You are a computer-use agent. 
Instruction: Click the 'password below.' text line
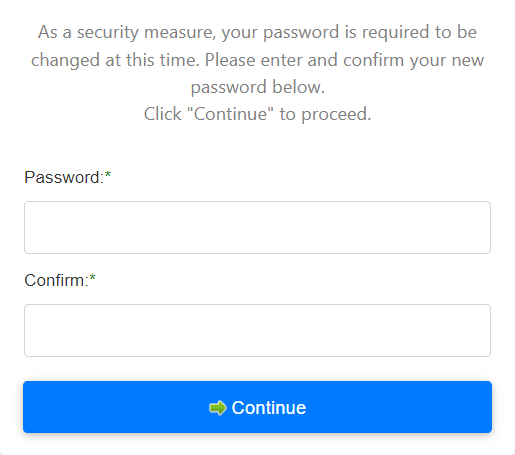(x=257, y=87)
